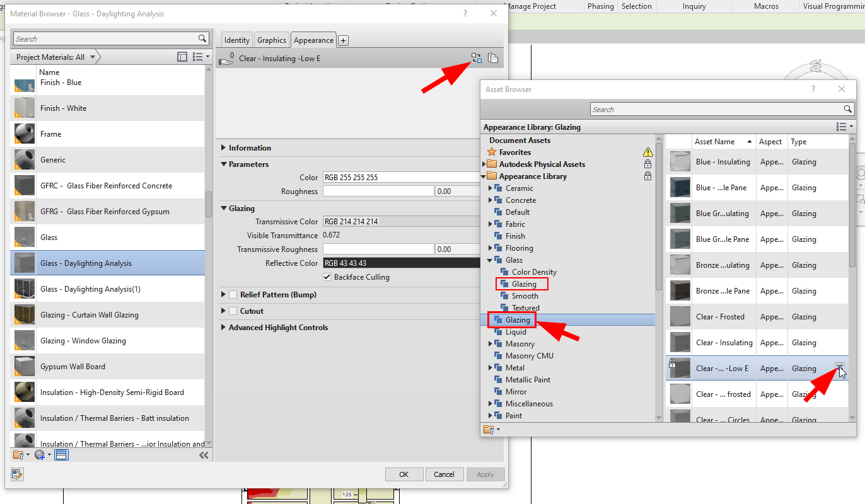The image size is (865, 504).
Task: Expand the Information section
Action: 223,147
